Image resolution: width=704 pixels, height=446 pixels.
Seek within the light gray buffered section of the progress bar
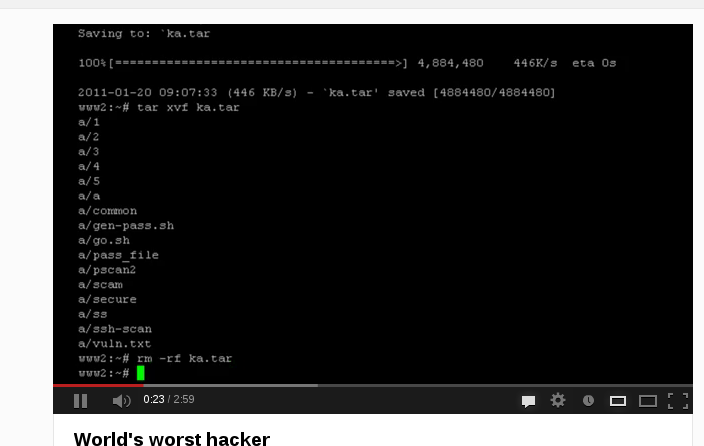point(231,385)
